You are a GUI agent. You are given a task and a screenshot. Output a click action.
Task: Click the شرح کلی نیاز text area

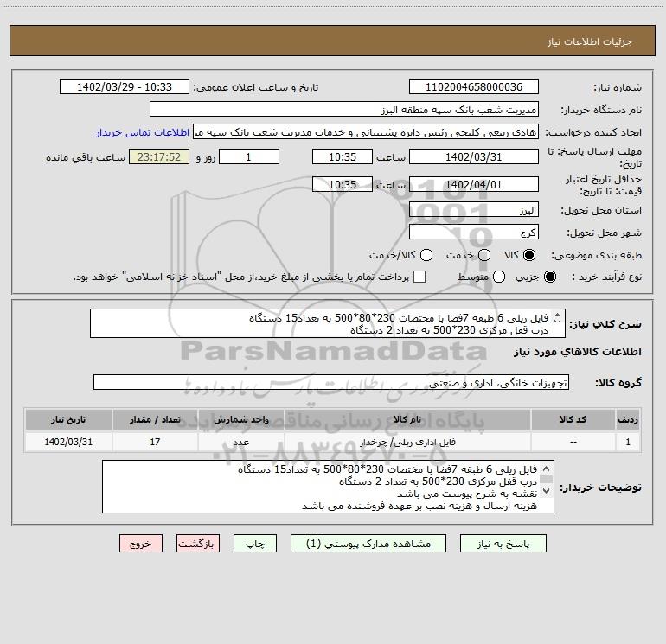328,323
